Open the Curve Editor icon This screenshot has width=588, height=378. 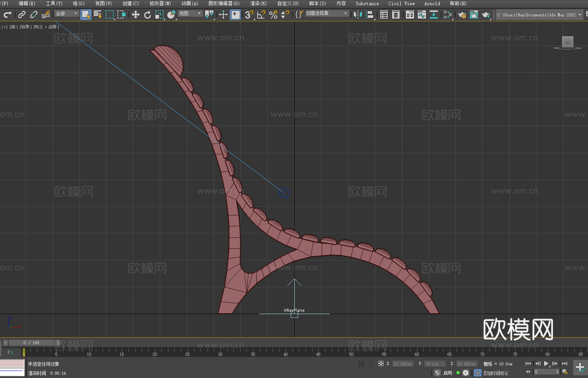coord(422,14)
